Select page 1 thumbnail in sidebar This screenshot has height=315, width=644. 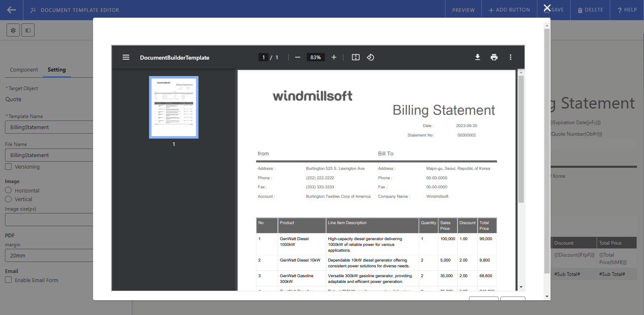[x=174, y=107]
